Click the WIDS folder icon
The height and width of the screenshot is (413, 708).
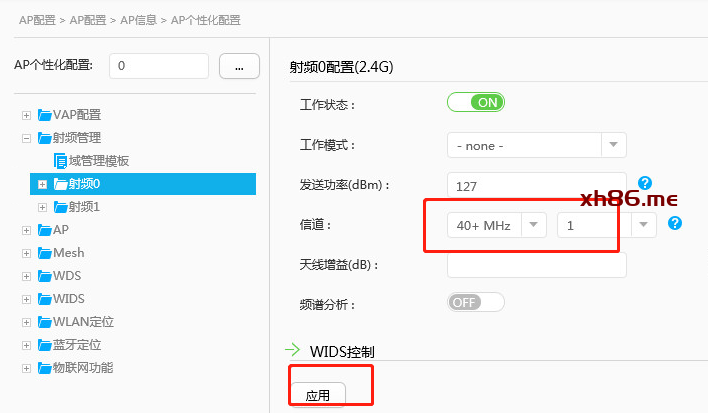click(x=44, y=299)
